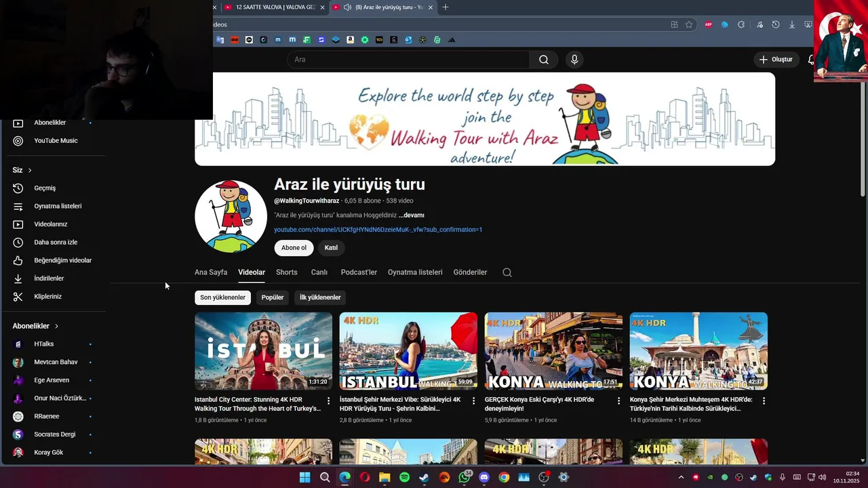Screen dimensions: 868x488
Task: Open Steam from the taskbar
Action: 424,477
